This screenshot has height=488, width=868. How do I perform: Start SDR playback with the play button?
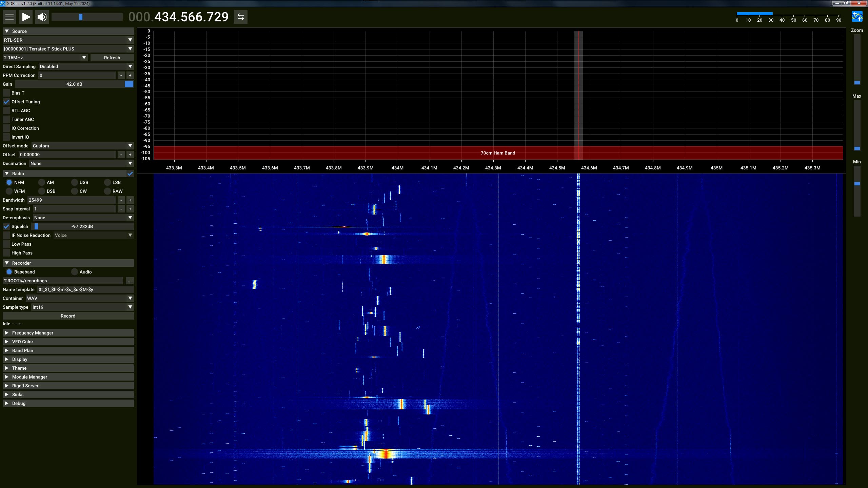[26, 17]
